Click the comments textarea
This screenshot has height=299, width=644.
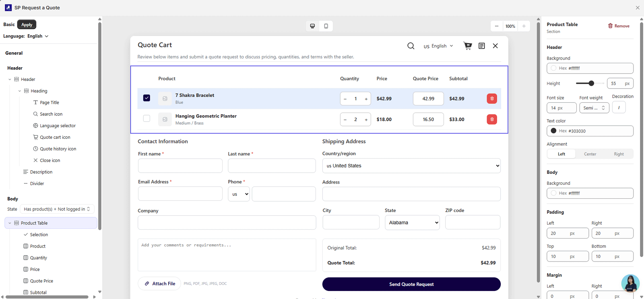tap(227, 255)
